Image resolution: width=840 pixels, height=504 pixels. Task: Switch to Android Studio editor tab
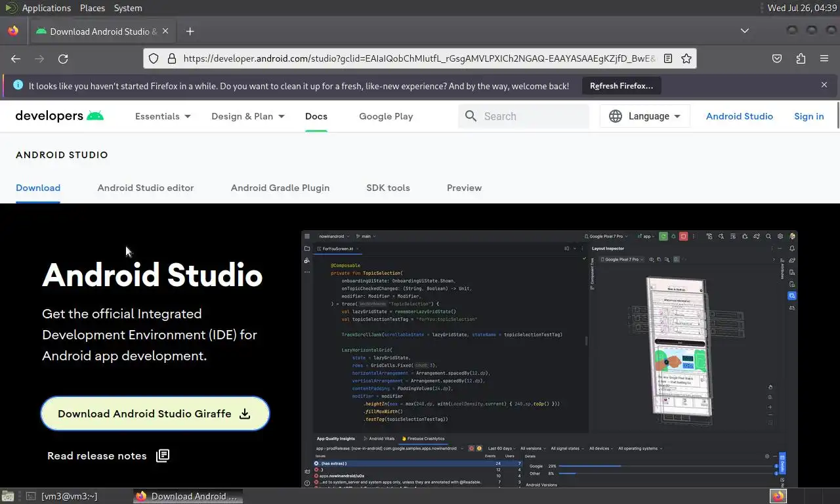(146, 188)
